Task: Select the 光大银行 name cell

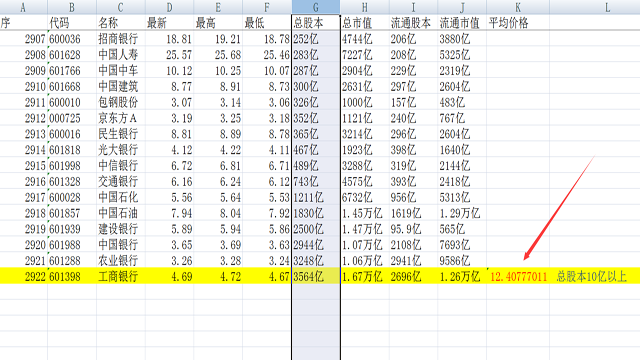Action: (x=120, y=150)
